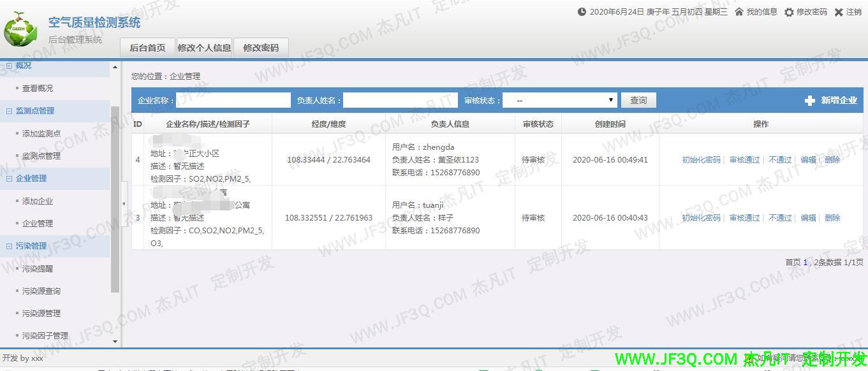Collapse the 监测点管理 sidebar section
The width and height of the screenshot is (868, 371).
click(x=10, y=111)
